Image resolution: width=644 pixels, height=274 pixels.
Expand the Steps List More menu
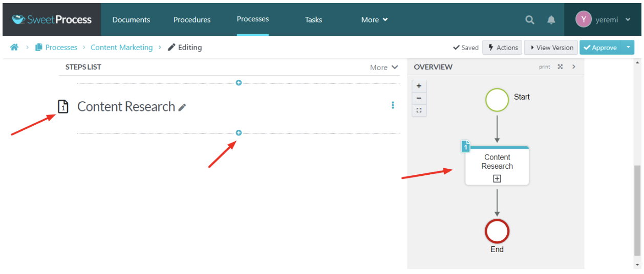[384, 67]
